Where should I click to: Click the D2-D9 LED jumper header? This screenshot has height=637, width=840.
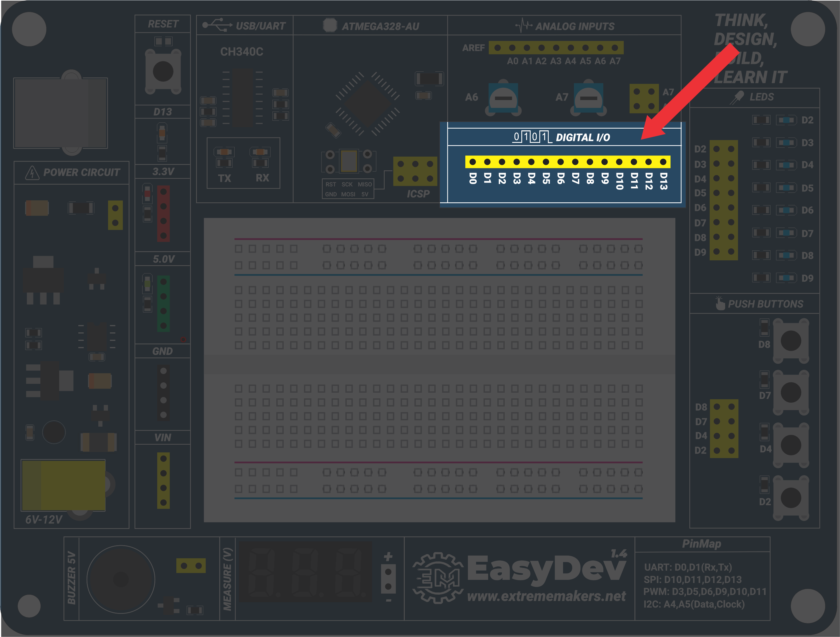724,200
